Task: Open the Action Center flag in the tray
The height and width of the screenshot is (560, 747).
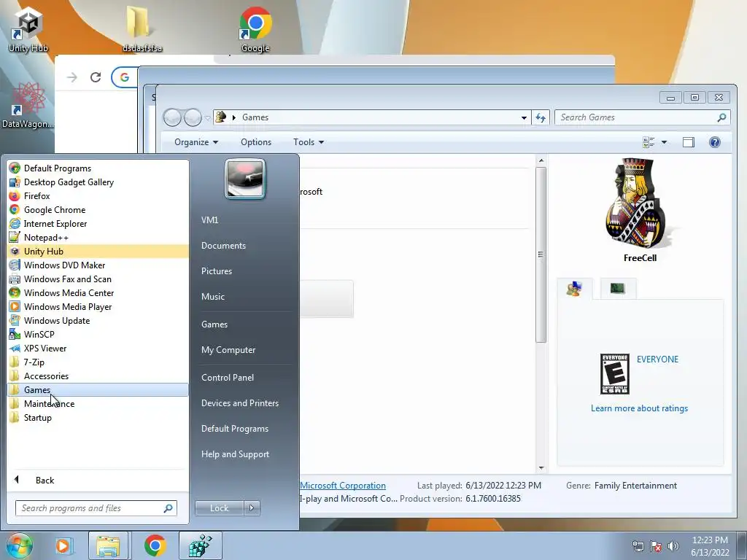Action: [x=656, y=546]
